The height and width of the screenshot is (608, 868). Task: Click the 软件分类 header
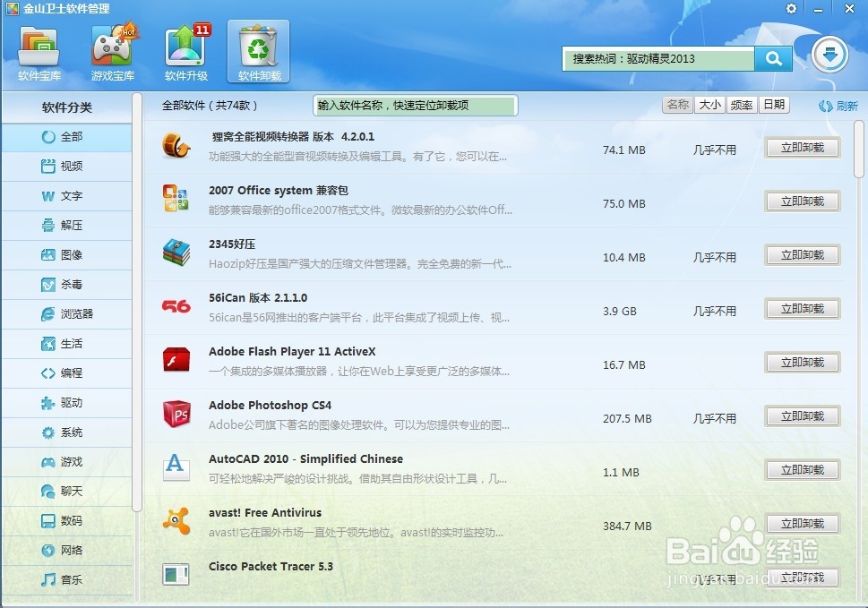[x=66, y=107]
